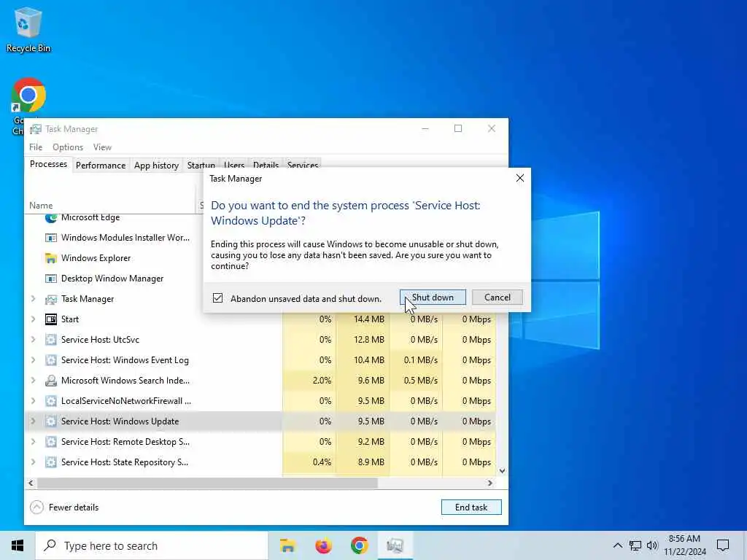This screenshot has height=560, width=747.
Task: Launch Firefox from the taskbar
Action: [x=323, y=545]
